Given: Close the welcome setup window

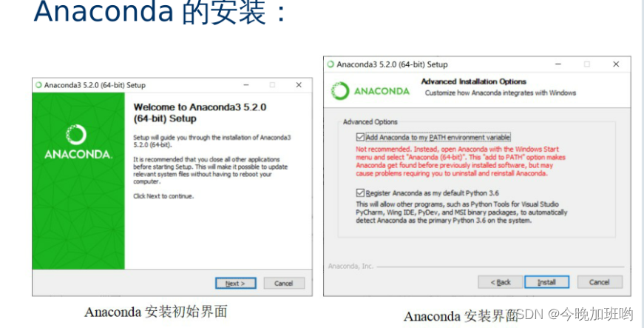Looking at the screenshot, I should point(299,85).
